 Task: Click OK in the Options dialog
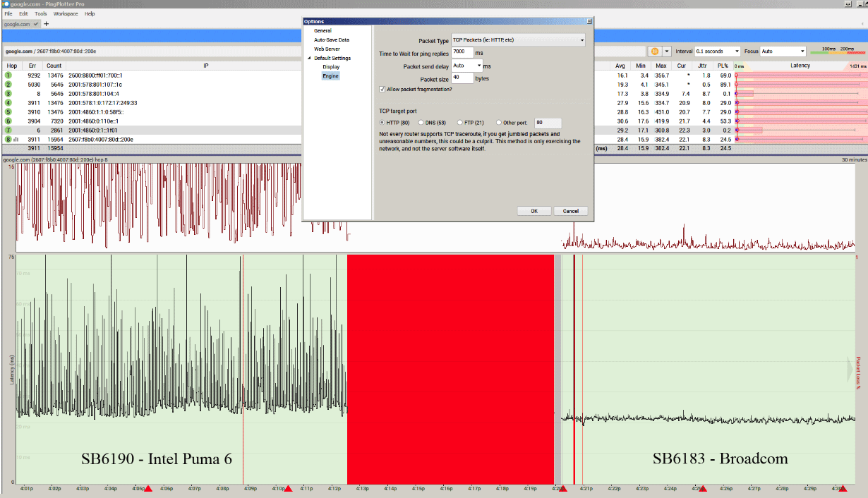534,211
